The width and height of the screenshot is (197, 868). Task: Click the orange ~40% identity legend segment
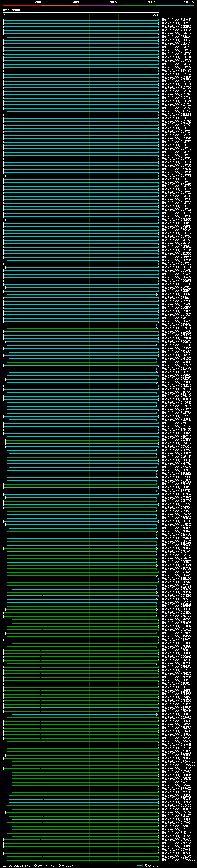tap(60, 6)
